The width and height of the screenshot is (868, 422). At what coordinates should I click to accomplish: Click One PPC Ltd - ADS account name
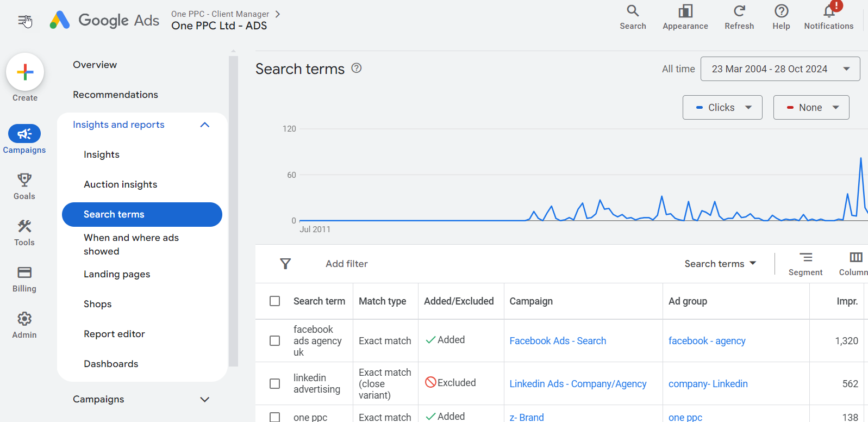pos(219,26)
